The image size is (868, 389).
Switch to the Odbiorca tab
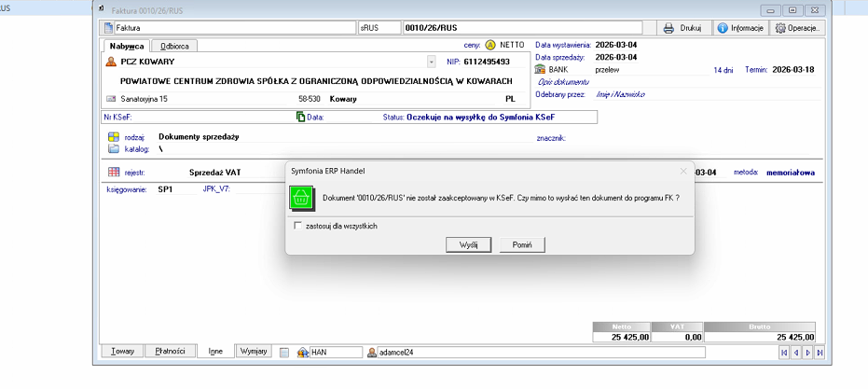point(174,46)
